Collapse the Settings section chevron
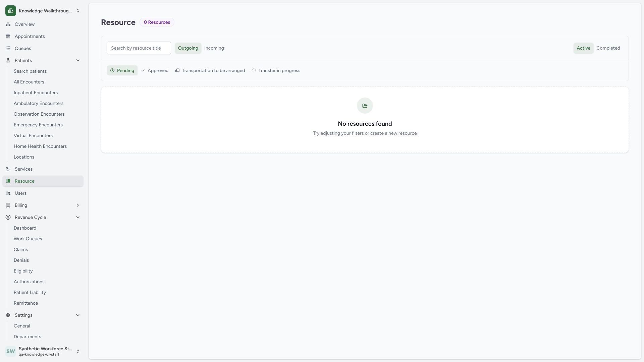Viewport: 644px width, 362px height. point(78,315)
